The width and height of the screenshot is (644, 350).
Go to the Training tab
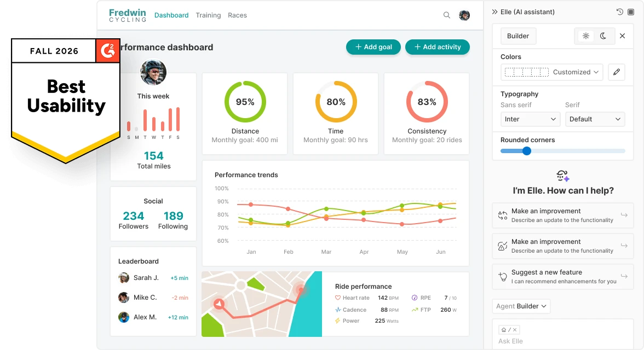(x=208, y=15)
